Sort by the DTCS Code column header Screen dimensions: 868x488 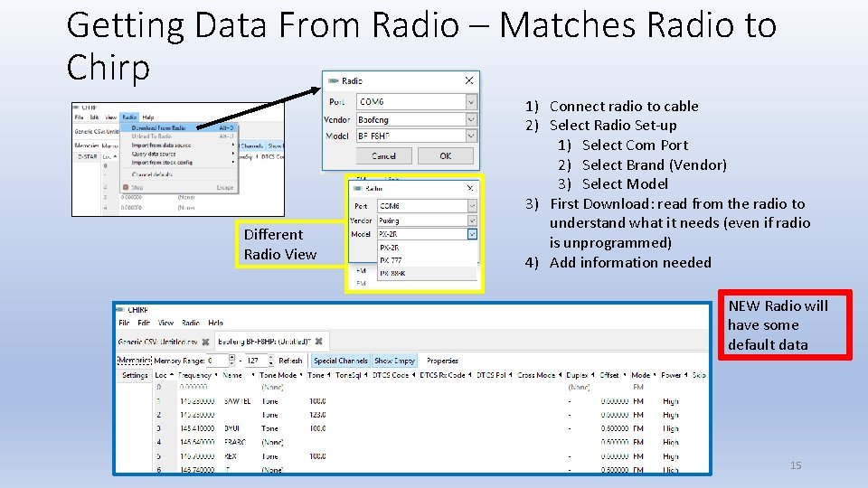tap(393, 375)
